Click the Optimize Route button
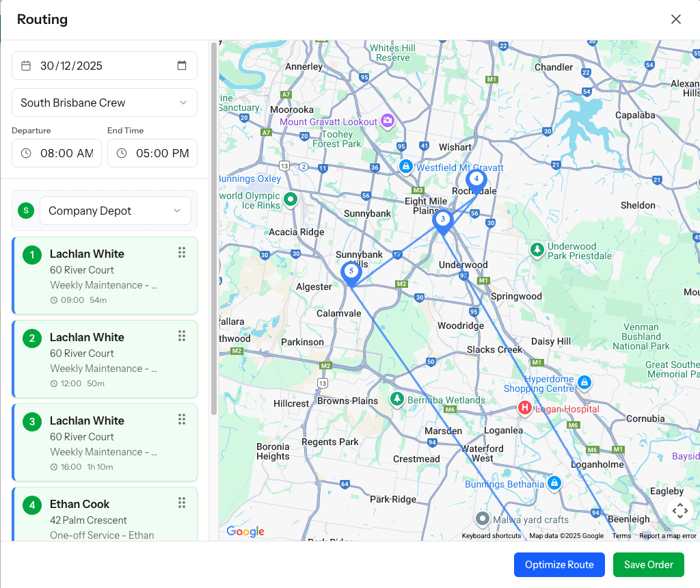Viewport: 700px width, 588px height. pos(559,565)
